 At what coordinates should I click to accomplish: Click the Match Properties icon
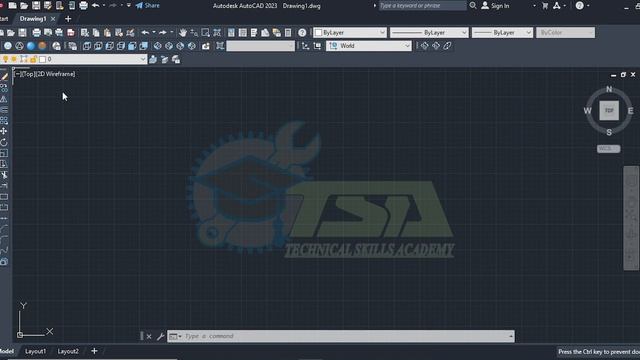click(130, 33)
